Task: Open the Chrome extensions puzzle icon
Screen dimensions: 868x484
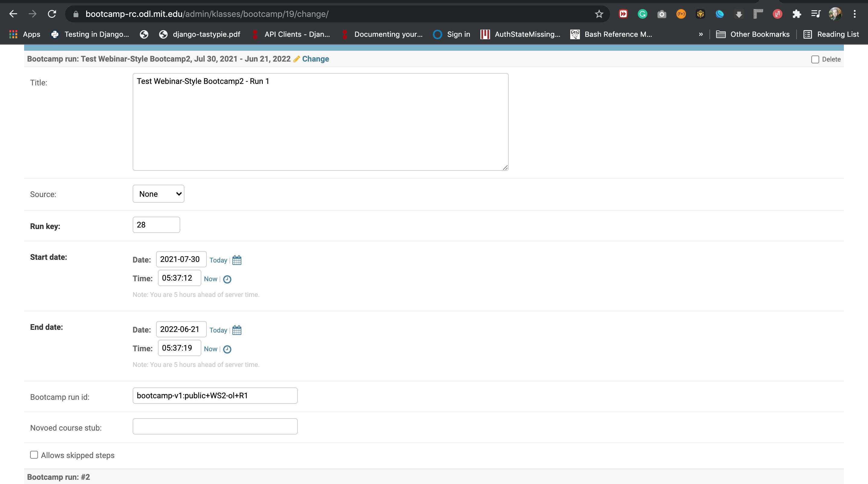Action: click(797, 14)
